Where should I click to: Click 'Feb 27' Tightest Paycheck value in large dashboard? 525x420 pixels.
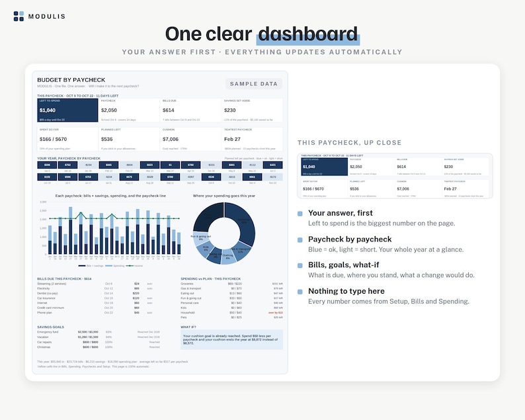[x=232, y=139]
